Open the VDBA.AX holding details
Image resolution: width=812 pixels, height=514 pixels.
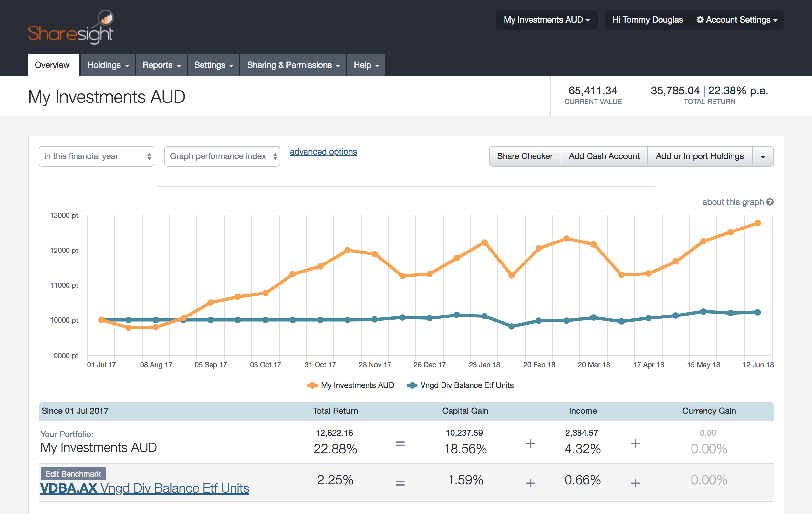[x=69, y=488]
